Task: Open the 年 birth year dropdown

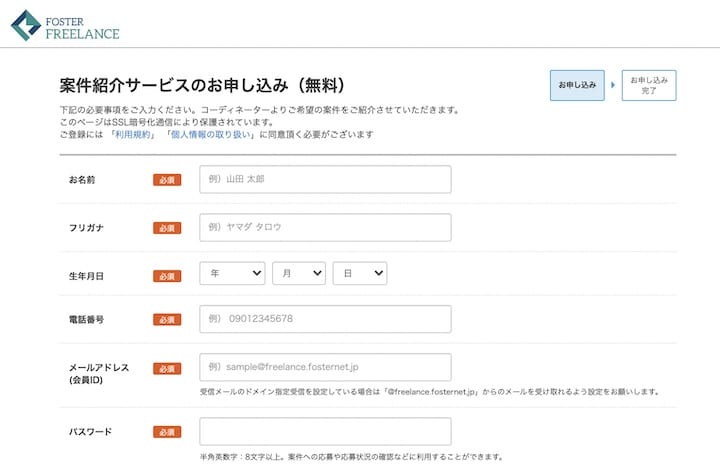Action: click(232, 274)
